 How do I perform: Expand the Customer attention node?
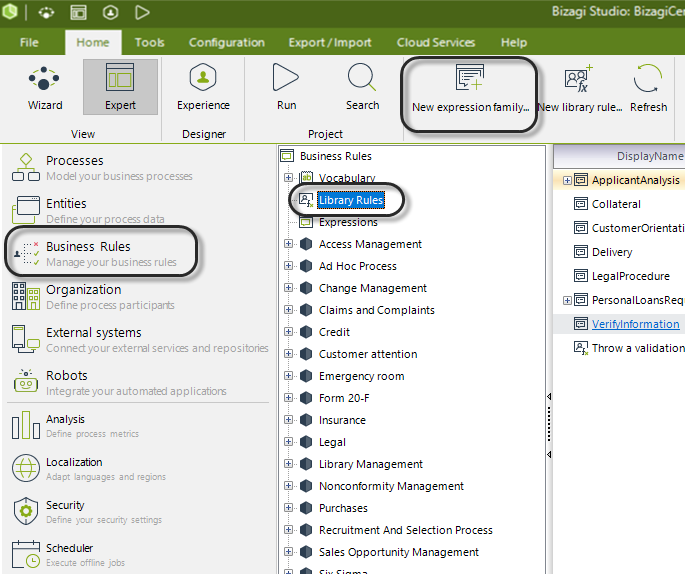(x=288, y=353)
